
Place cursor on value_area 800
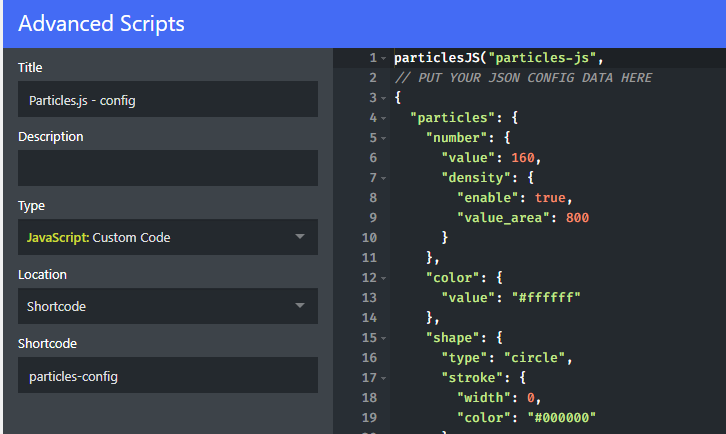click(577, 218)
